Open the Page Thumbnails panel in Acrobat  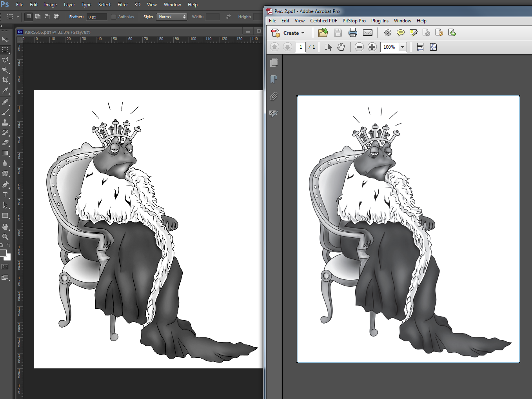[x=274, y=62]
